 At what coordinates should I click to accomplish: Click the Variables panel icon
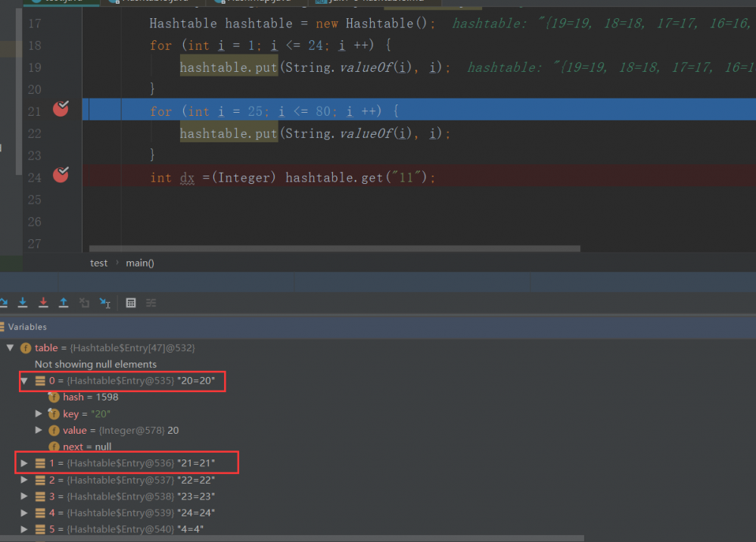3,327
